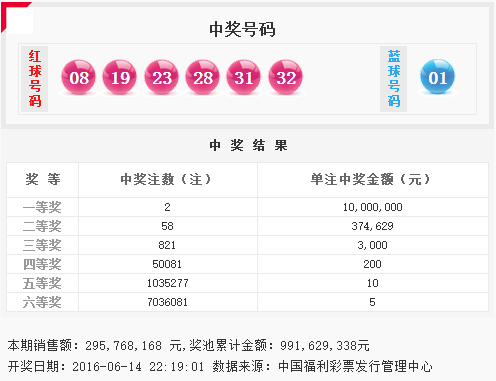Screen dimensions: 496x381
Task: Select the red ball numbered 19
Action: pos(120,77)
